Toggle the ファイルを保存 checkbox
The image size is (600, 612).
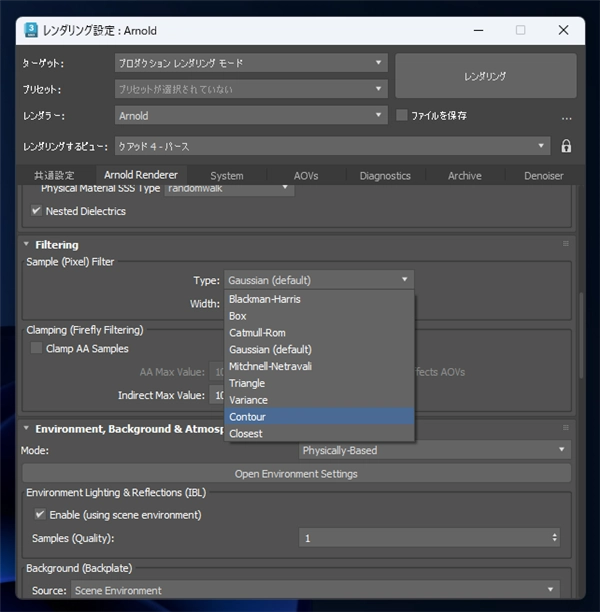[402, 115]
